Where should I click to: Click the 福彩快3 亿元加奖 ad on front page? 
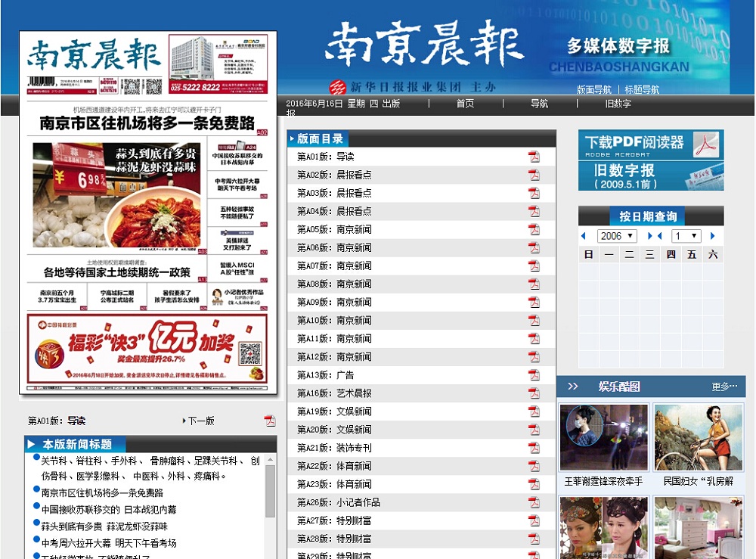pos(147,348)
